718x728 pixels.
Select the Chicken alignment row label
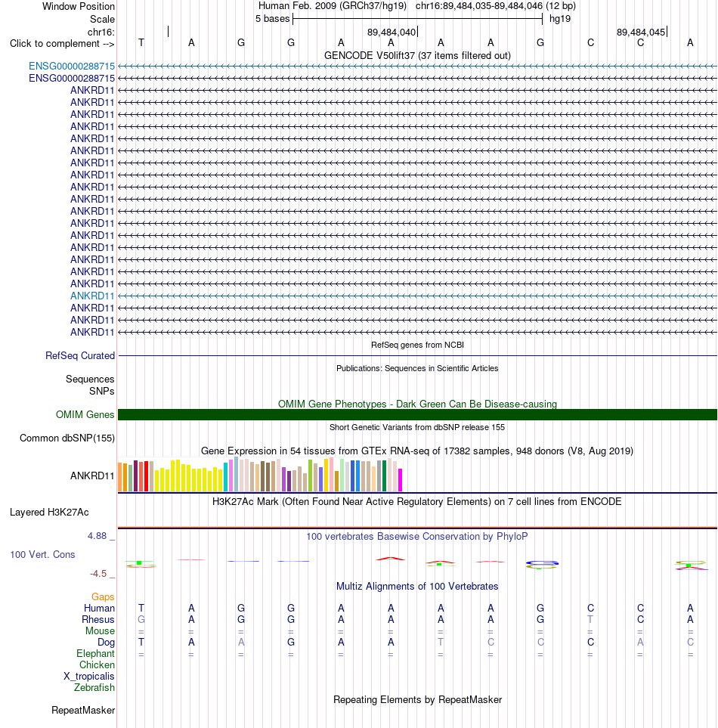point(97,664)
